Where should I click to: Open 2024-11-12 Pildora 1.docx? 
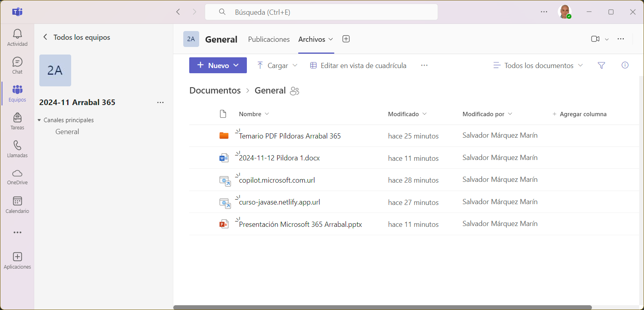coord(279,158)
